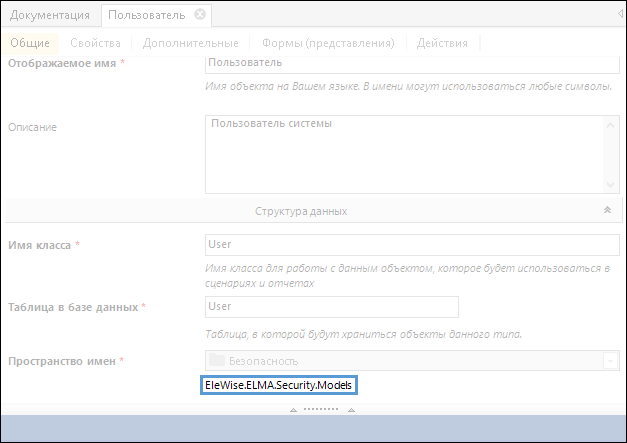Collapse the Структура данных section
The height and width of the screenshot is (443, 627).
tap(300, 211)
